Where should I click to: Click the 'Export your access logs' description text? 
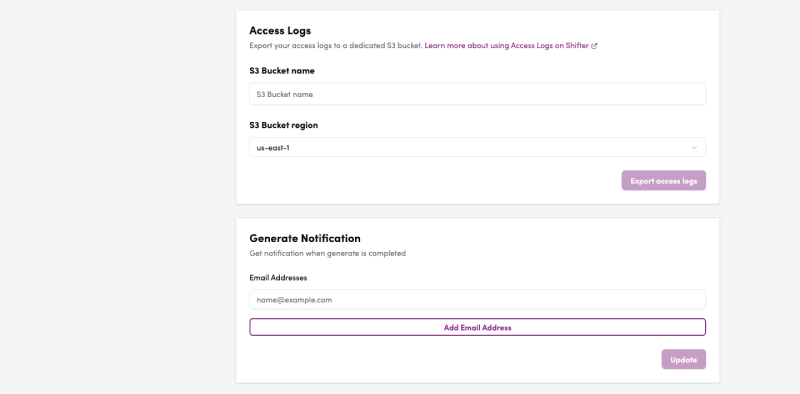click(336, 45)
